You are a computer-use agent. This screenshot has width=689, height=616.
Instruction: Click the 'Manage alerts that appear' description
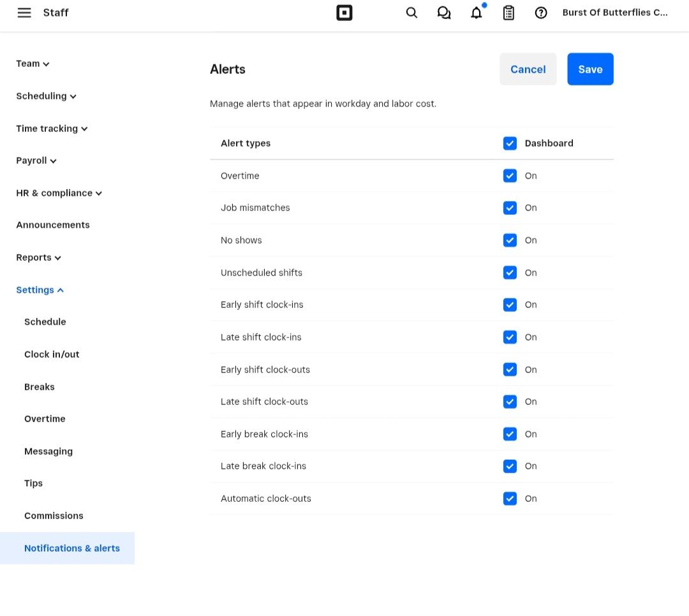tap(323, 104)
